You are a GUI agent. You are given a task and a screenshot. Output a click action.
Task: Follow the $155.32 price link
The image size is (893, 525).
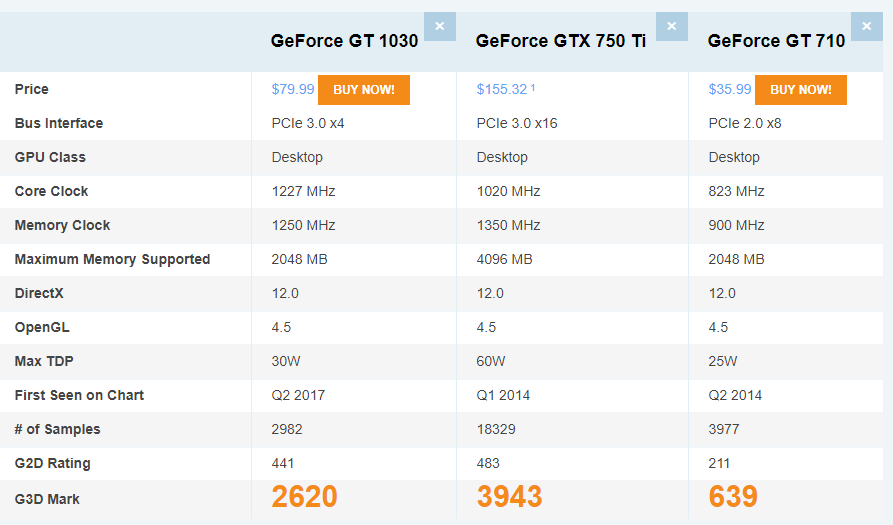(501, 90)
